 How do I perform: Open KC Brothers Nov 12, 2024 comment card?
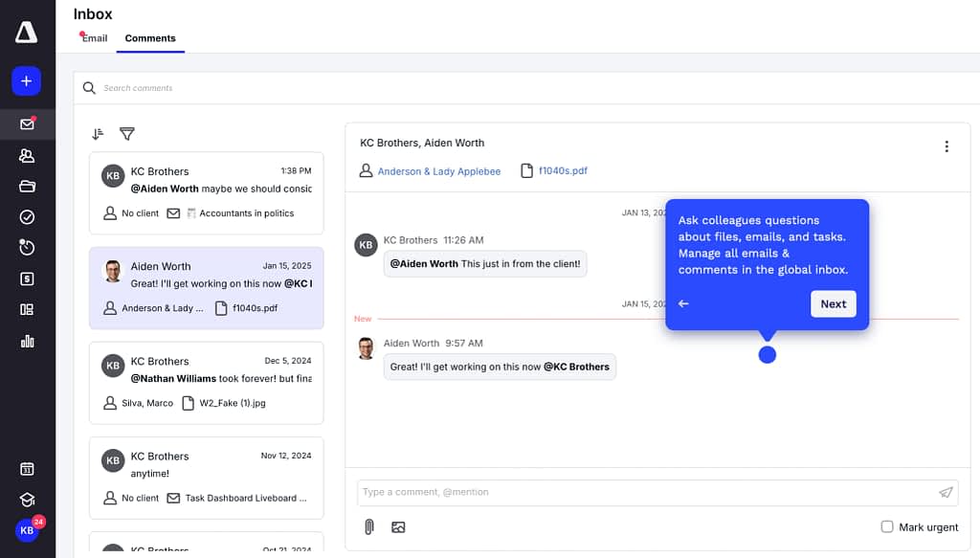[207, 478]
